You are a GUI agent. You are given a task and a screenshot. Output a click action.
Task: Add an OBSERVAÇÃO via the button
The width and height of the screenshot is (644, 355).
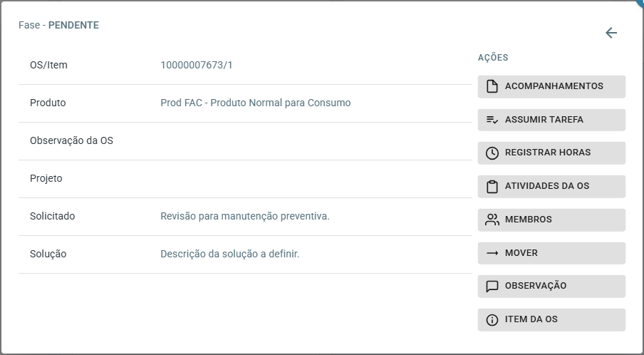551,287
